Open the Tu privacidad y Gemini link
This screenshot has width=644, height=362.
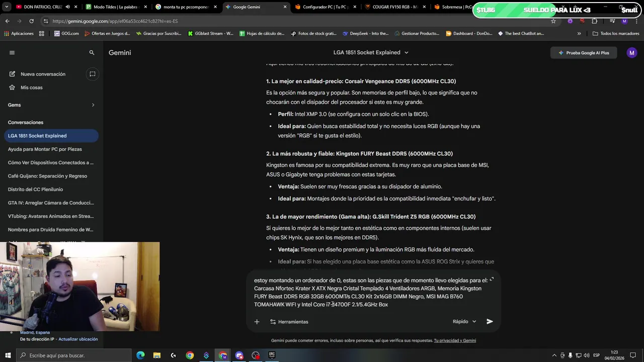455,340
